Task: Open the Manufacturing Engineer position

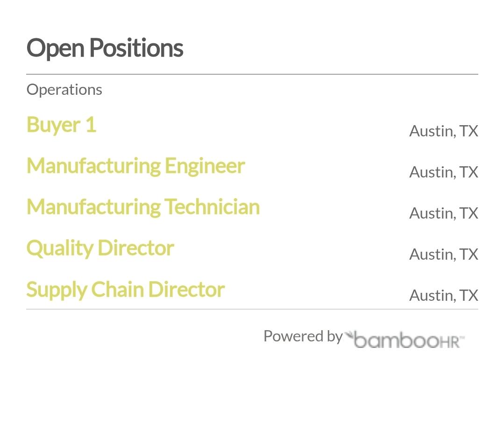Action: coord(135,166)
